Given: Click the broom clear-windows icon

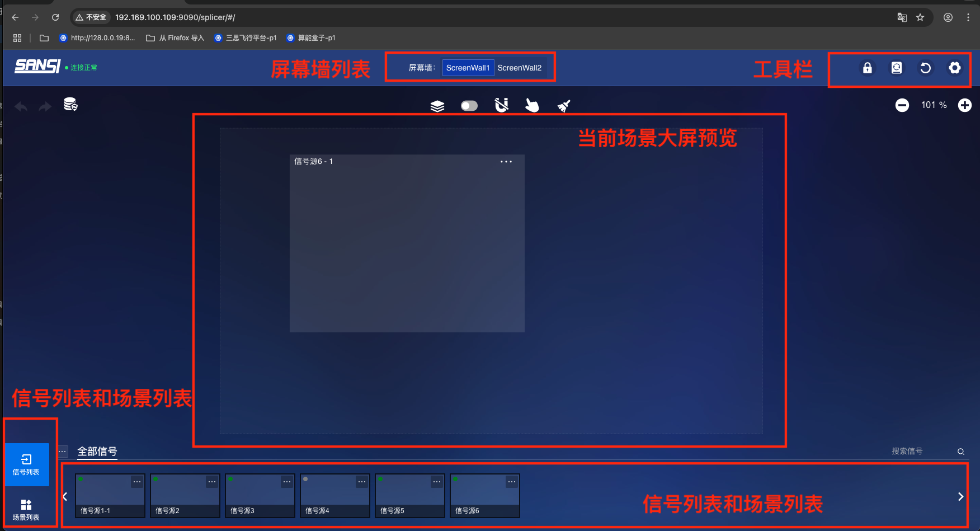Looking at the screenshot, I should coord(564,106).
